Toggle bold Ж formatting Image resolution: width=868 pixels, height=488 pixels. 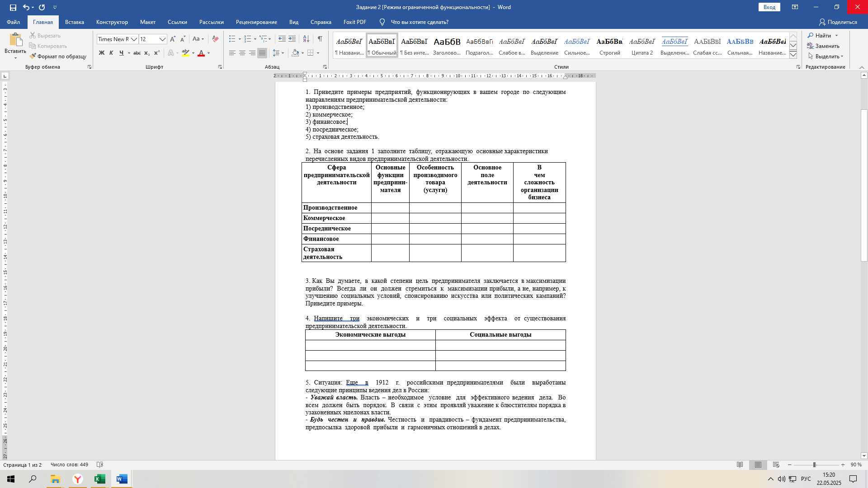tap(102, 53)
